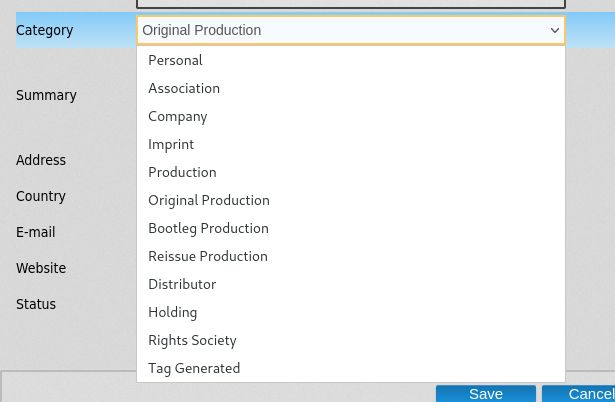The image size is (615, 402).
Task: Choose 'Rights Society' in the dropdown
Action: (x=192, y=340)
